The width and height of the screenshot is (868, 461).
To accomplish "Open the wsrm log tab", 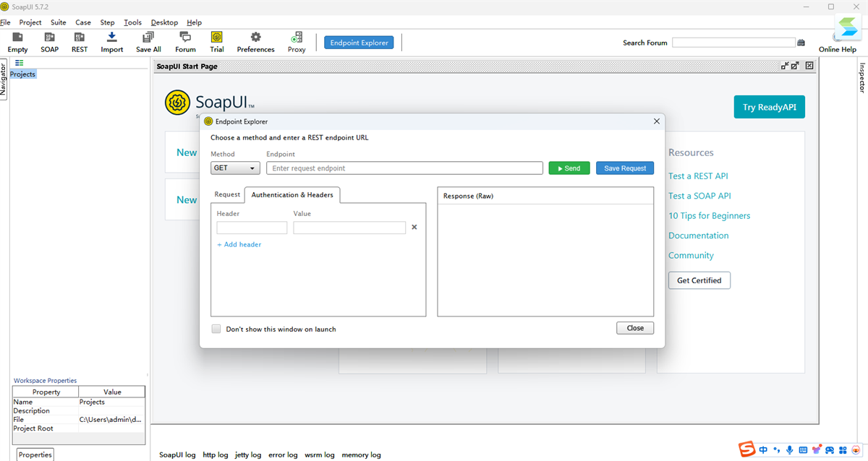I will [x=320, y=455].
